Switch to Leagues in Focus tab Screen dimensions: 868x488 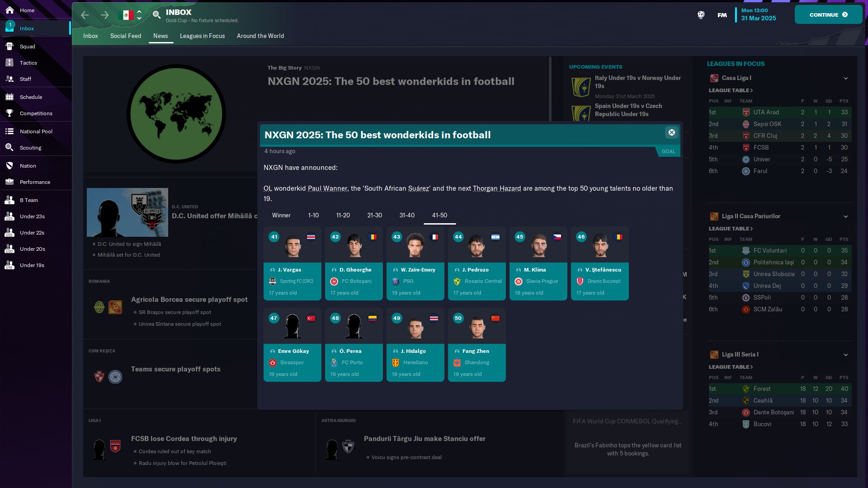(x=202, y=36)
